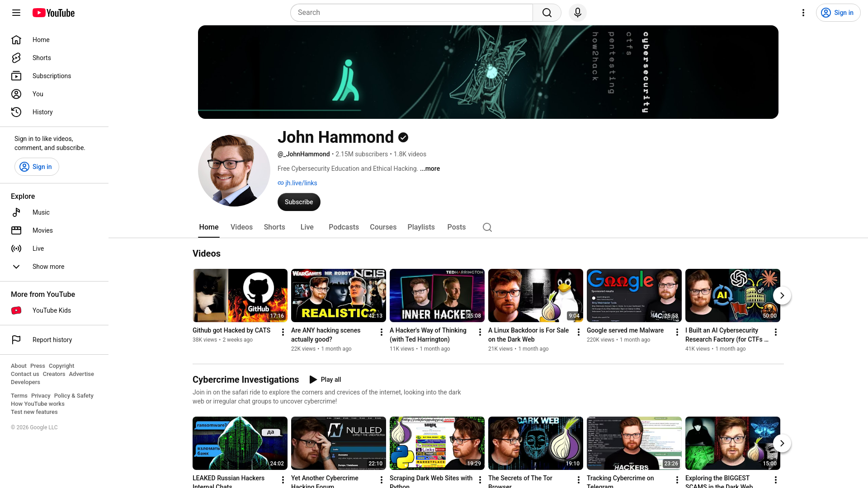Open the Privacy footer link
868x488 pixels.
(x=41, y=396)
